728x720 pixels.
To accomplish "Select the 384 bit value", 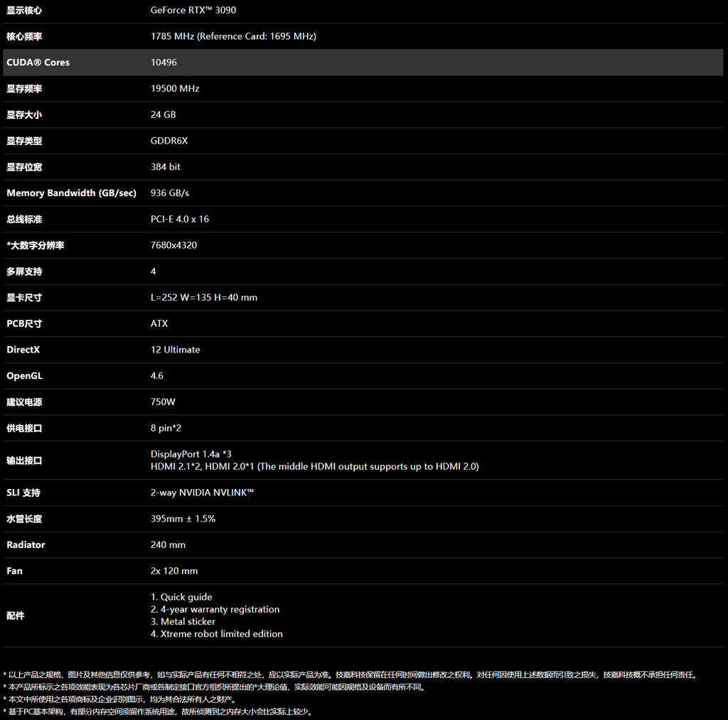I will pos(165,166).
